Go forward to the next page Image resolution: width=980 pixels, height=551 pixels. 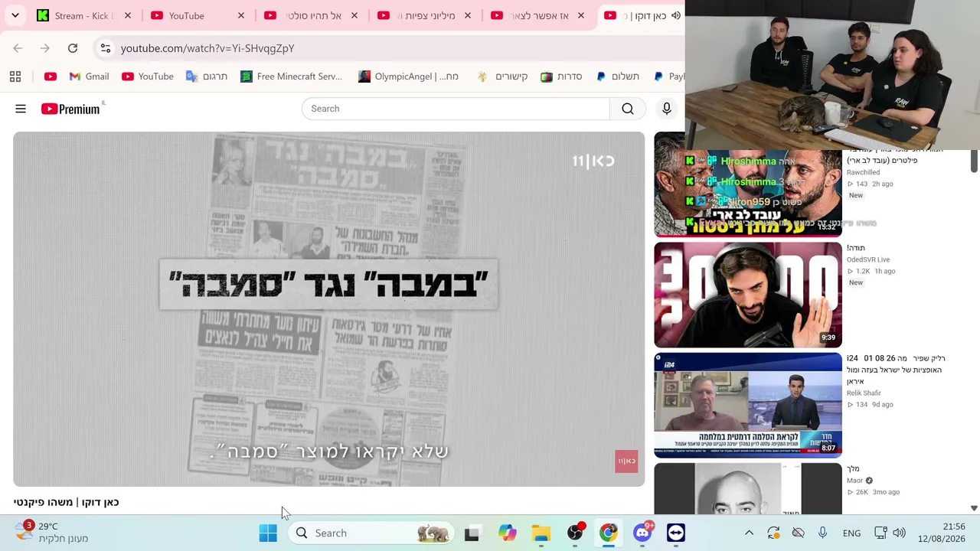[45, 48]
